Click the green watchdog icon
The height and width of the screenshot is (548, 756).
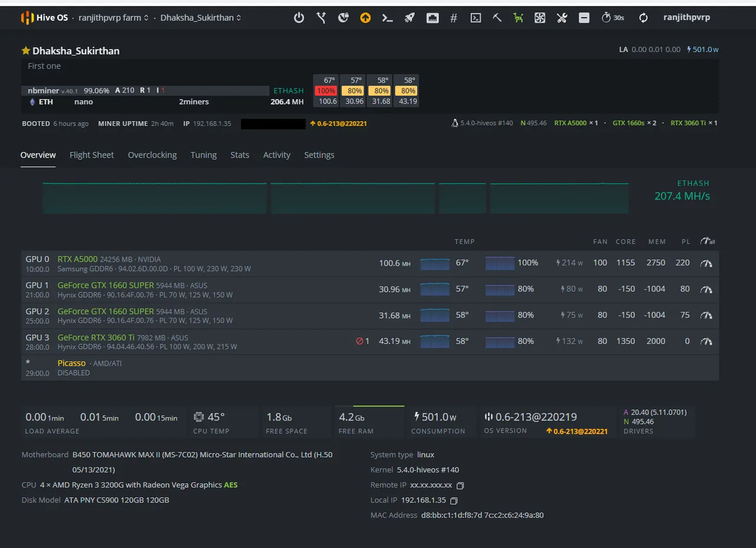(x=518, y=18)
